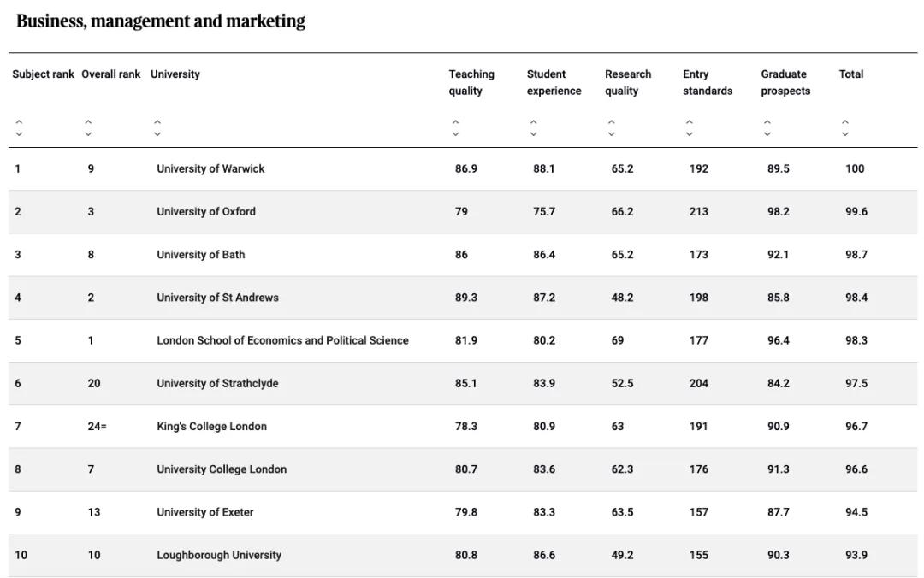The height and width of the screenshot is (578, 924).
Task: Open University of Oxford entry
Action: coord(206,212)
